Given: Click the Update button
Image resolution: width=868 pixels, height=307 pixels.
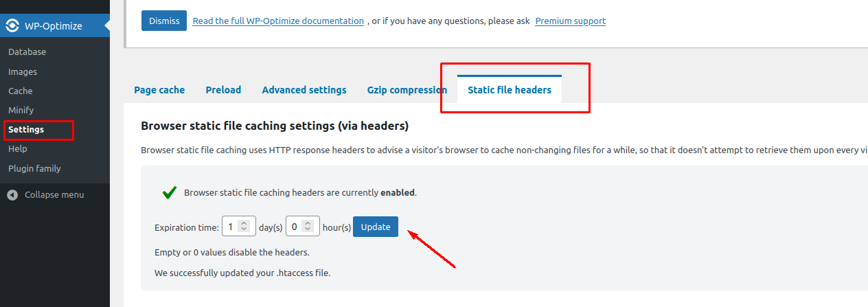Looking at the screenshot, I should 376,227.
